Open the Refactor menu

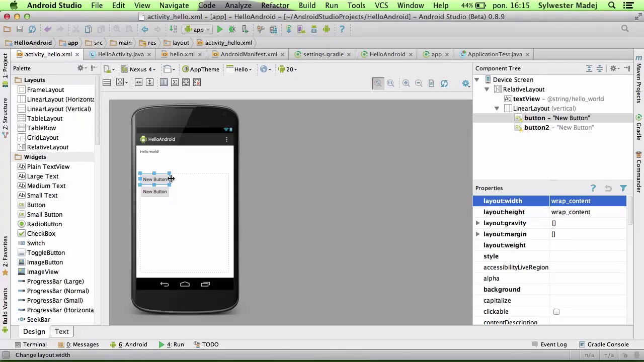[275, 6]
